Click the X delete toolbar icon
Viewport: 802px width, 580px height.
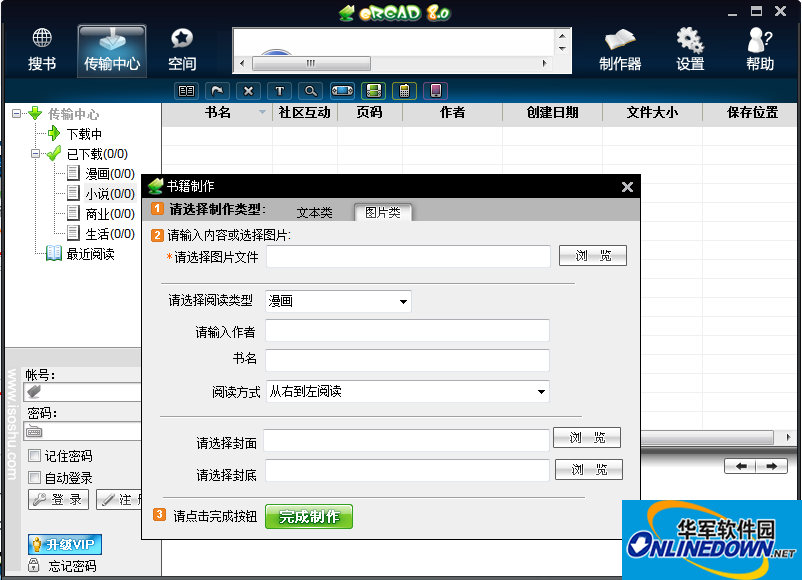249,91
